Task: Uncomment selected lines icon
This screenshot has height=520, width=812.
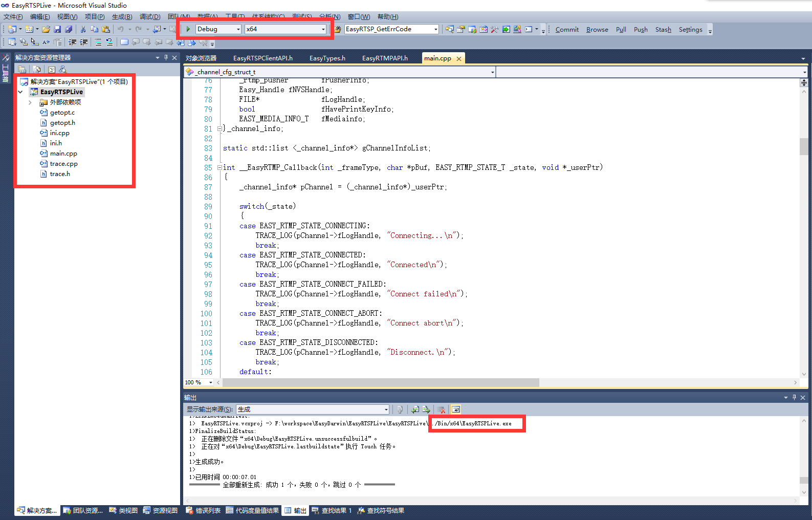Action: coord(109,42)
